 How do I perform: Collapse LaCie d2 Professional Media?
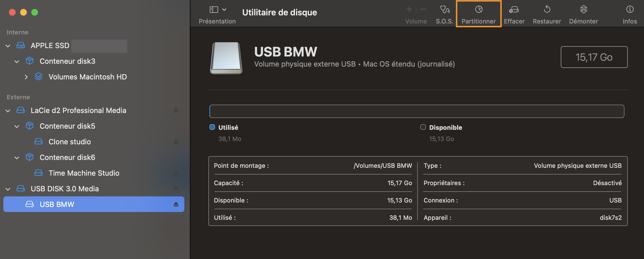[8, 111]
